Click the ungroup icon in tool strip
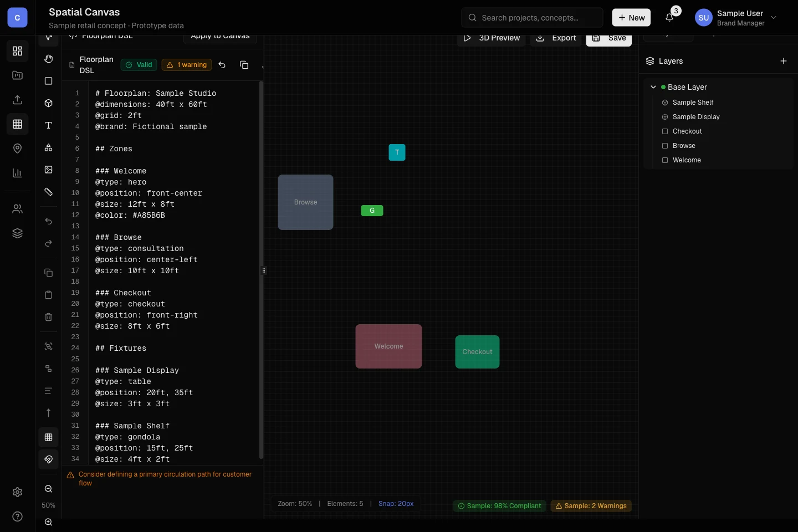798x532 pixels. pyautogui.click(x=49, y=369)
